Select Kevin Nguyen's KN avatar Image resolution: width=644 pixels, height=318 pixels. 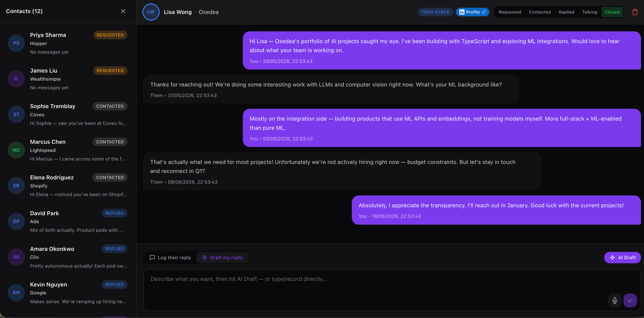(16, 292)
